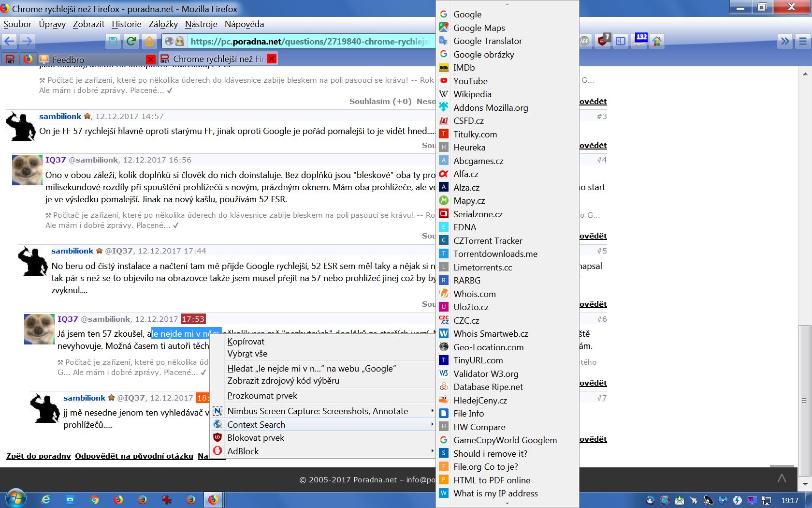
Task: Switch to the pinned Firefox tab
Action: pos(28,59)
